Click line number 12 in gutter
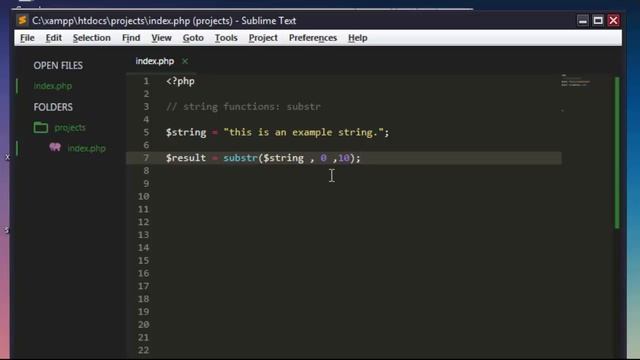This screenshot has height=360, width=640. [143, 222]
